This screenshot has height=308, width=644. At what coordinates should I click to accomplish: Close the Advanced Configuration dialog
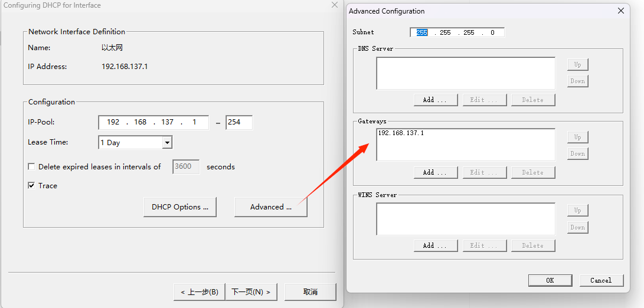pyautogui.click(x=620, y=11)
